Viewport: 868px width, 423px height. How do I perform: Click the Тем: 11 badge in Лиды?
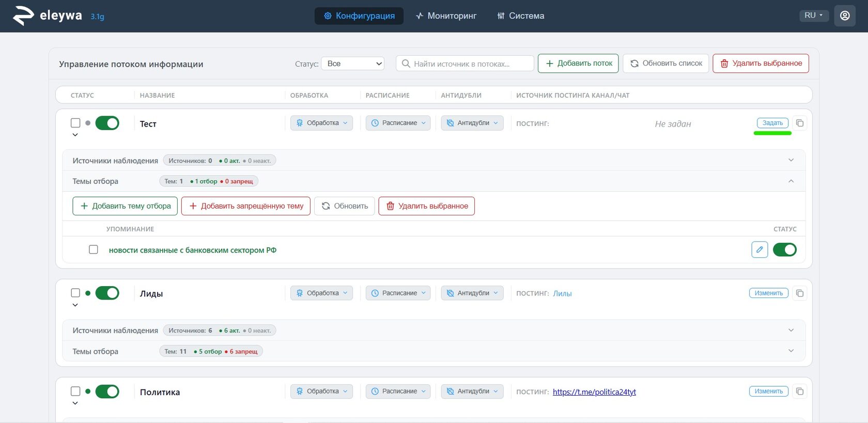tap(211, 351)
